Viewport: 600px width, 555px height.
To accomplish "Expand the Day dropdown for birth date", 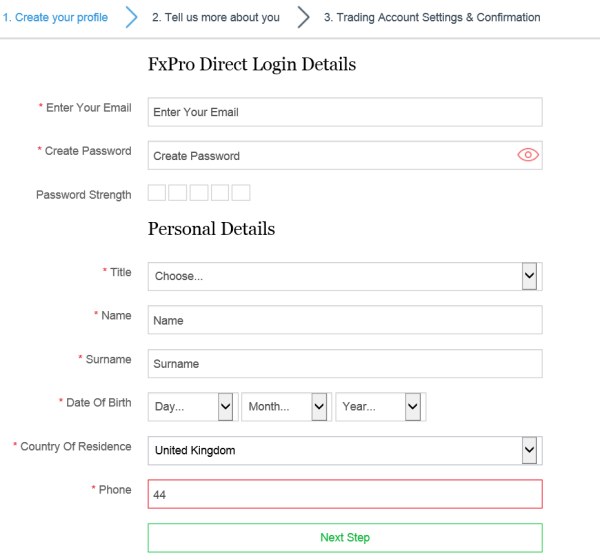I will pyautogui.click(x=191, y=406).
